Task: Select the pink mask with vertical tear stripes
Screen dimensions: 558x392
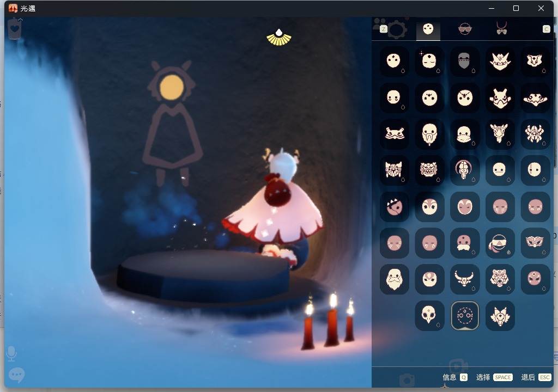Action: click(x=500, y=207)
